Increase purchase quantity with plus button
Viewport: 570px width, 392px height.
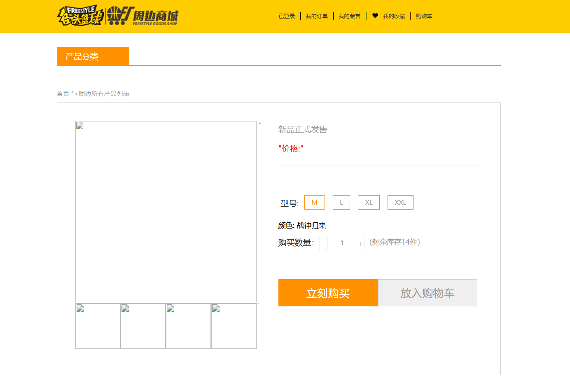[x=360, y=243]
